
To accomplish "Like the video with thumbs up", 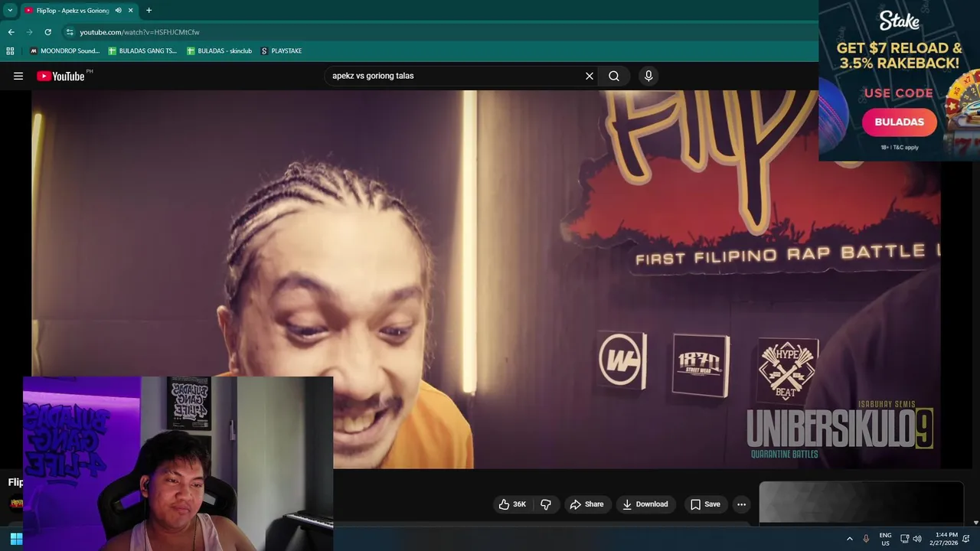I will coord(512,504).
